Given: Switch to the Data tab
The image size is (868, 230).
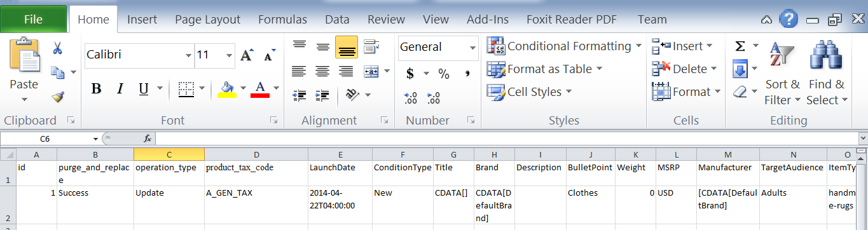Looking at the screenshot, I should [337, 20].
